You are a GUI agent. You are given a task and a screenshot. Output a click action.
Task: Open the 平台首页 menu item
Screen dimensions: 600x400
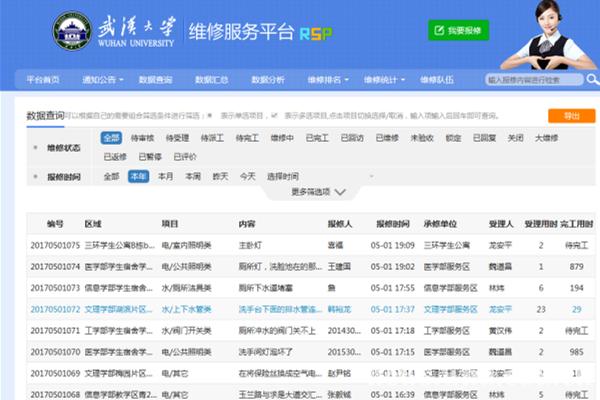pyautogui.click(x=43, y=79)
